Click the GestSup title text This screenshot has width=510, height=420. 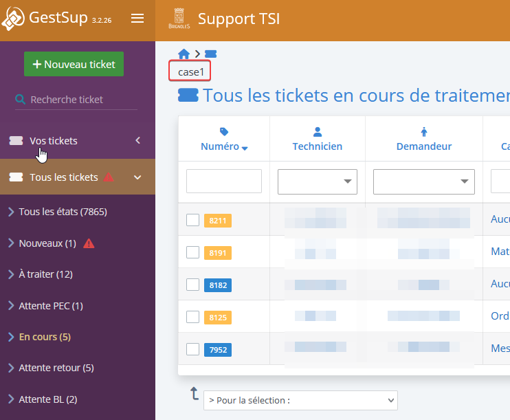[58, 17]
